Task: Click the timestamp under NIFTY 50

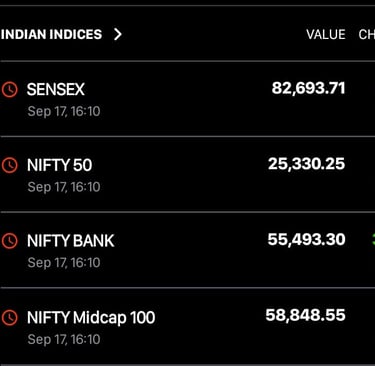Action: pos(64,187)
